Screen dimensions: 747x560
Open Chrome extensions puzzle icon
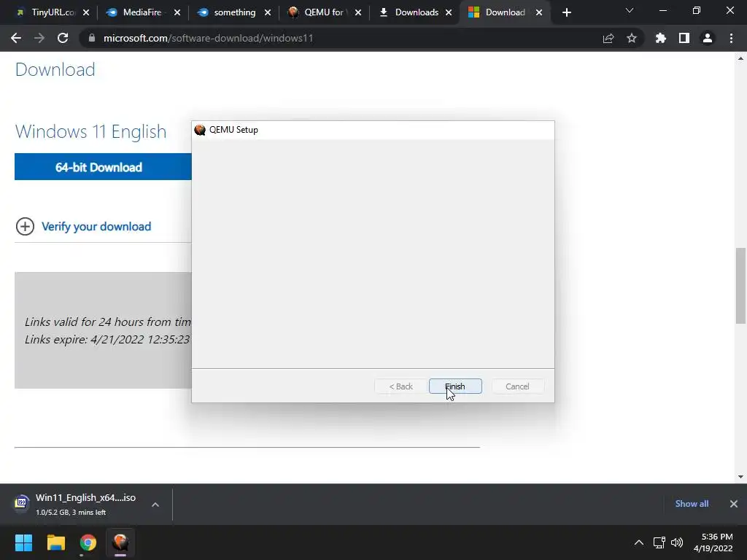click(661, 38)
